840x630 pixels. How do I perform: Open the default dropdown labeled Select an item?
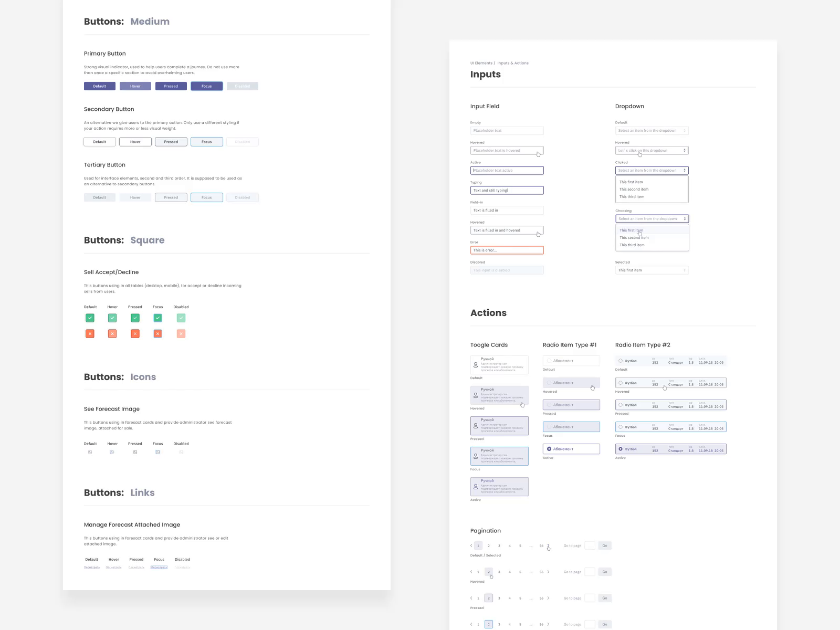tap(652, 130)
